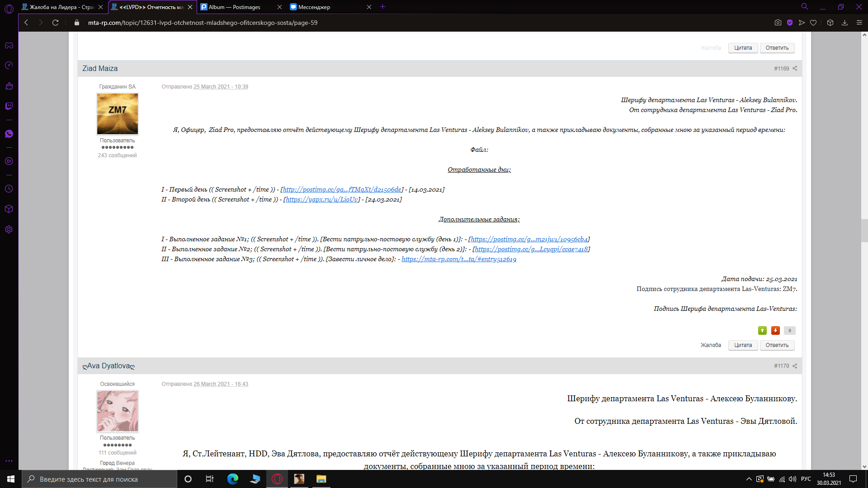Image resolution: width=868 pixels, height=488 pixels.
Task: Reload the page
Action: click(x=55, y=23)
